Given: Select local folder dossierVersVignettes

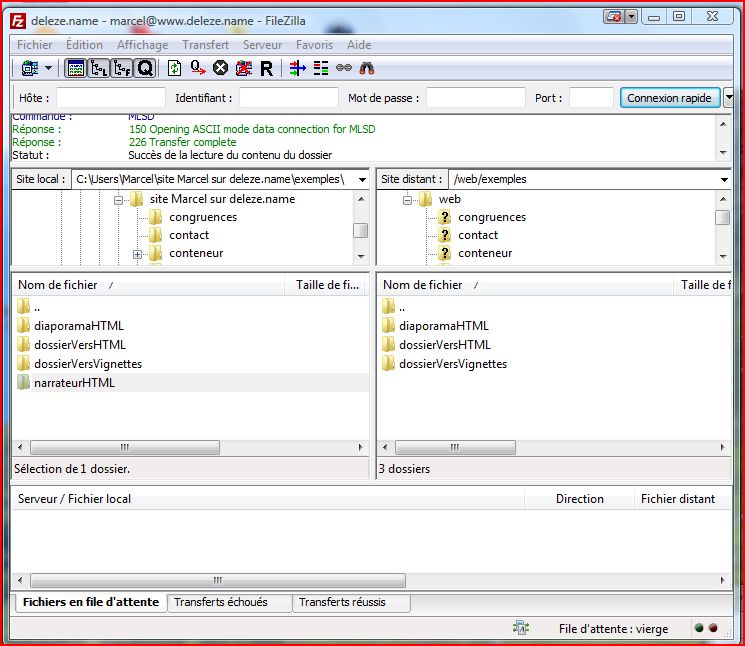Looking at the screenshot, I should point(88,364).
